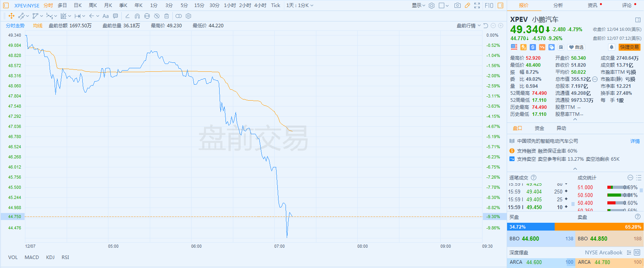Collapse the company info section chevron
This screenshot has height=268, width=644.
point(575,169)
